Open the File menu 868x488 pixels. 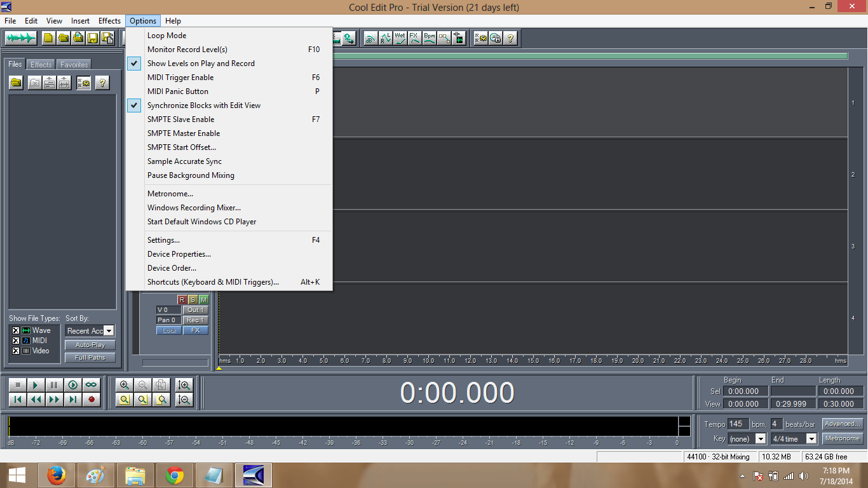click(x=10, y=21)
